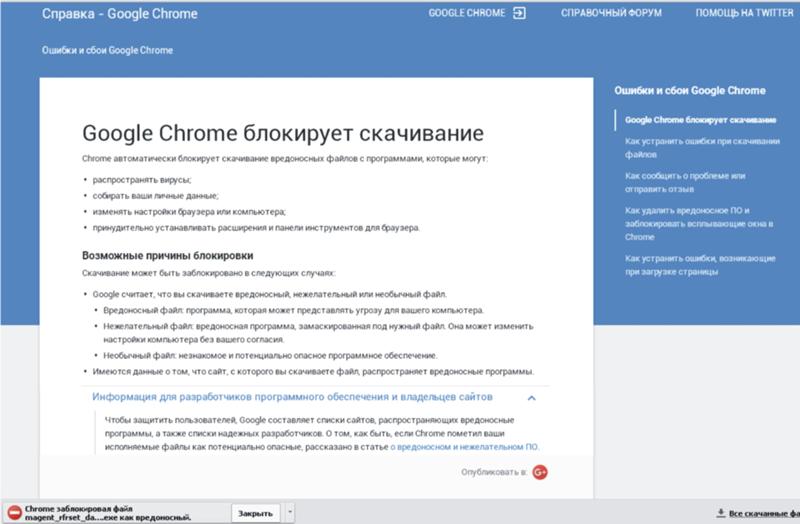Image resolution: width=800 pixels, height=524 pixels.
Task: Click the download arrow icon beside Все скачанные файлы
Action: point(721,513)
